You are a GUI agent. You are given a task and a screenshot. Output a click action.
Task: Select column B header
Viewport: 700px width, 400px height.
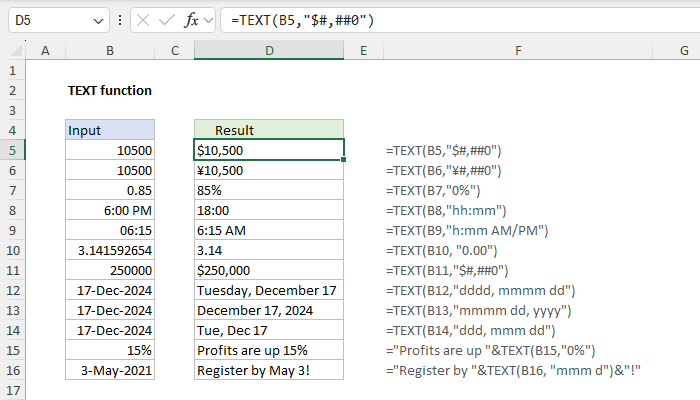coord(110,50)
